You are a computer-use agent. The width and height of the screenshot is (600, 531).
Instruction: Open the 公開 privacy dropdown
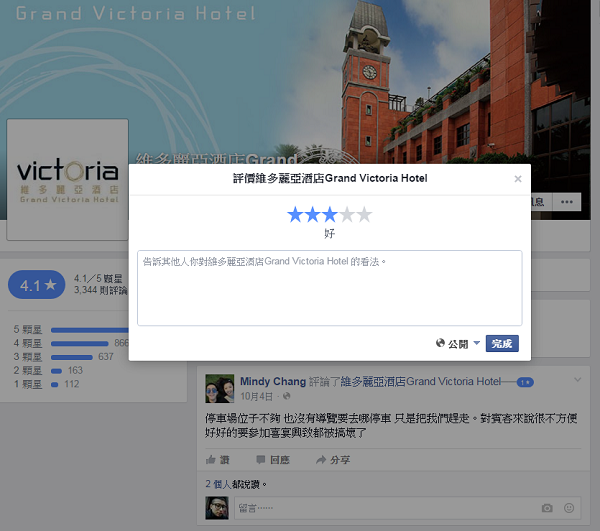click(458, 344)
